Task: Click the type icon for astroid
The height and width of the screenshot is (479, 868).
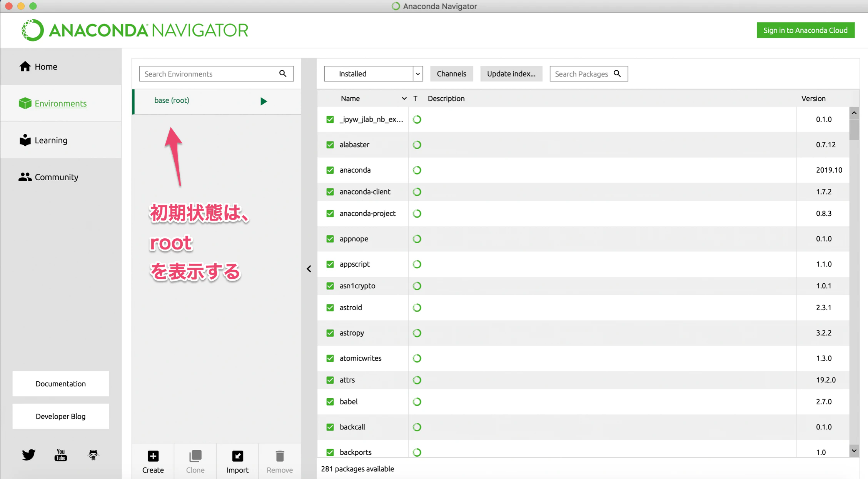Action: point(417,308)
